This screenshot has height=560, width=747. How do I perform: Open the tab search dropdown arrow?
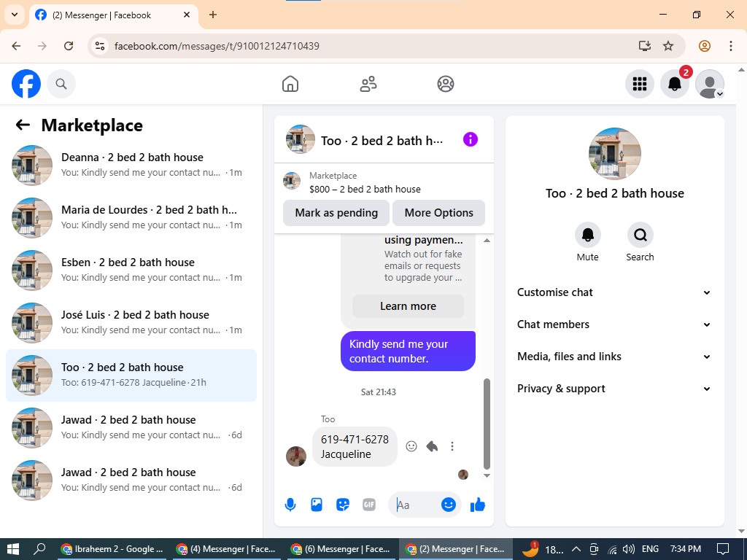[x=15, y=15]
